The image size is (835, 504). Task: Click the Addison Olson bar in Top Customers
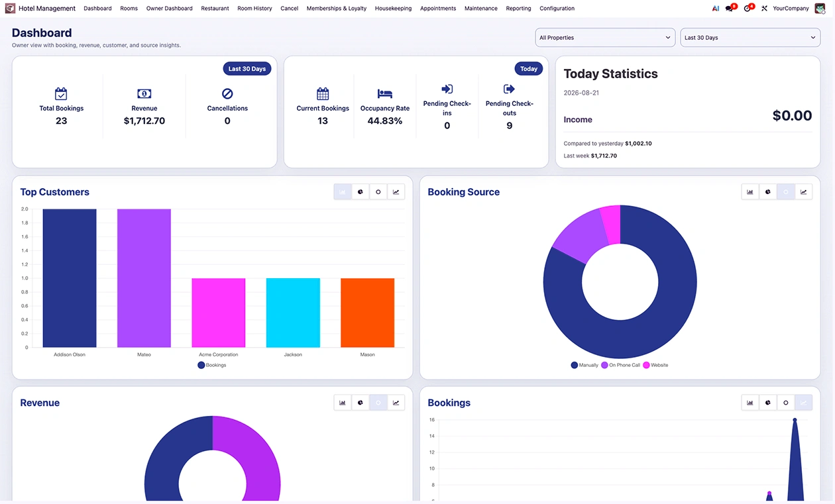tap(70, 278)
